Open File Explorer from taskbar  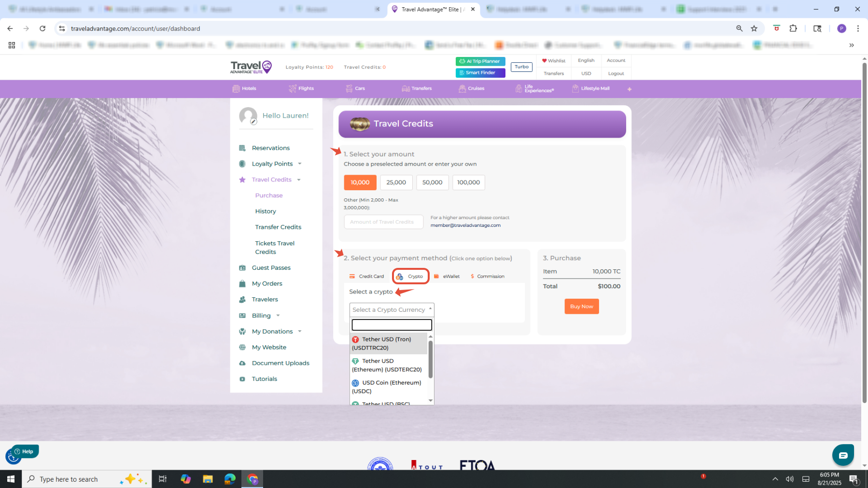(x=208, y=479)
